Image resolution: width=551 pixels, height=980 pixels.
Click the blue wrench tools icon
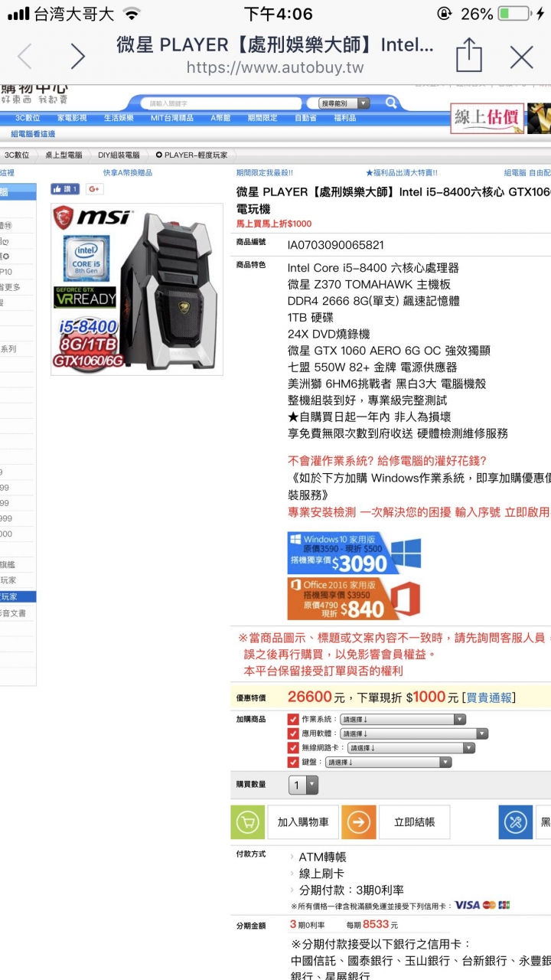pos(515,822)
